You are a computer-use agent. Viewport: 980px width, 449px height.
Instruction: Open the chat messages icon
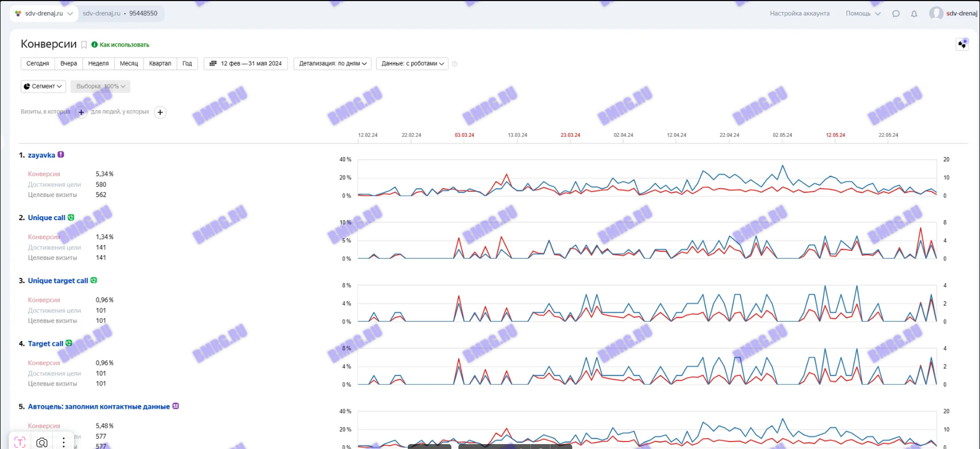(x=896, y=14)
